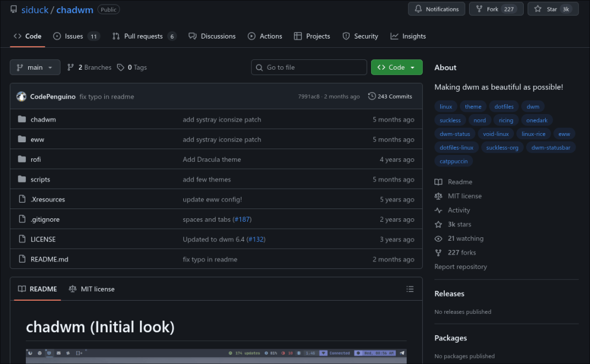The image size is (590, 364).
Task: Click the Tags icon next to 0 Tags
Action: 120,67
